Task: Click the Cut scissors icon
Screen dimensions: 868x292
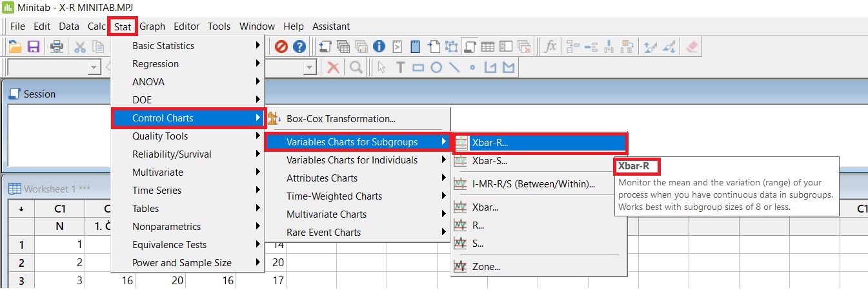Action: [80, 47]
